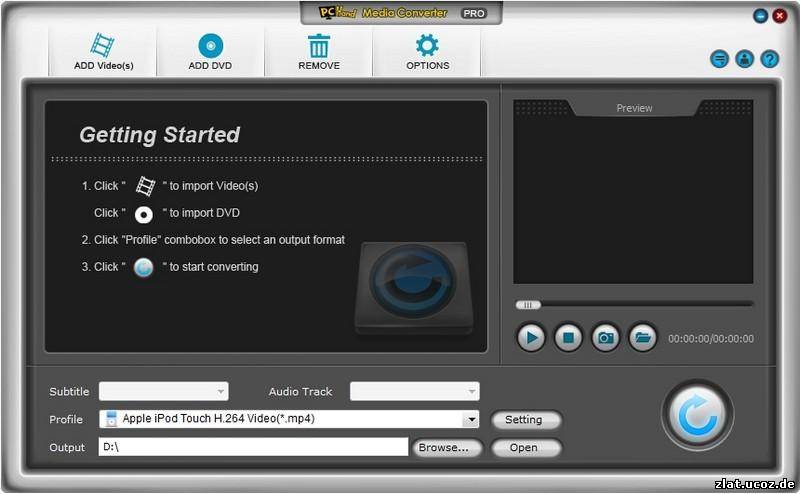
Task: Click the Audio Track label
Action: coord(301,391)
